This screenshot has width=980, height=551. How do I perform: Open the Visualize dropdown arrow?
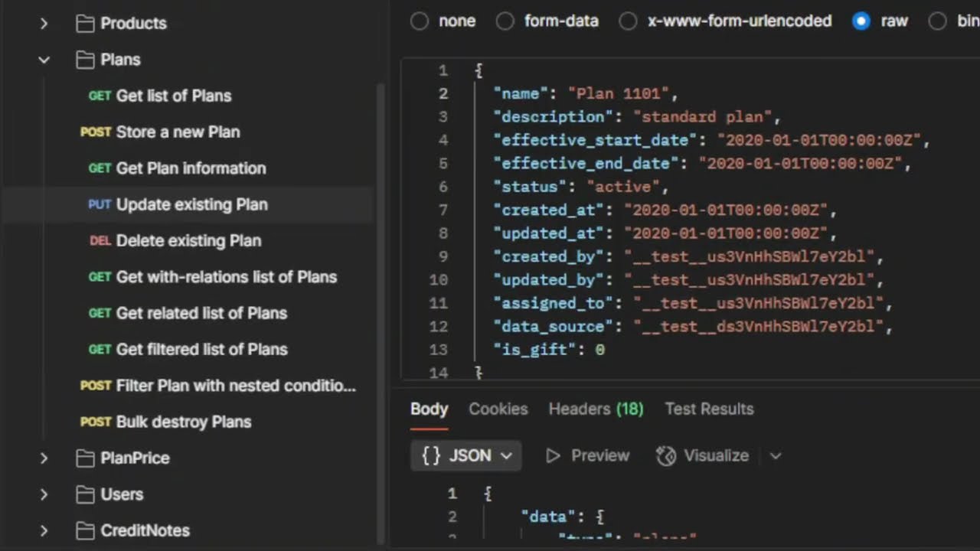point(776,456)
